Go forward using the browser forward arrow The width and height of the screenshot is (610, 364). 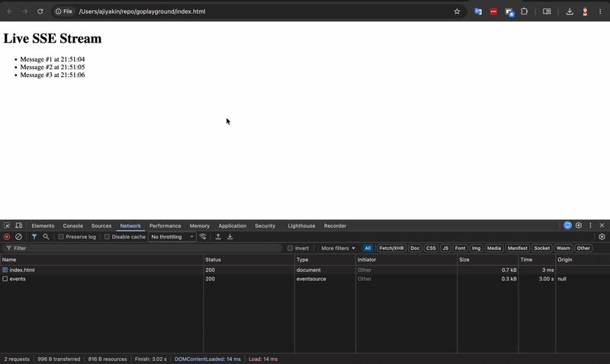25,11
